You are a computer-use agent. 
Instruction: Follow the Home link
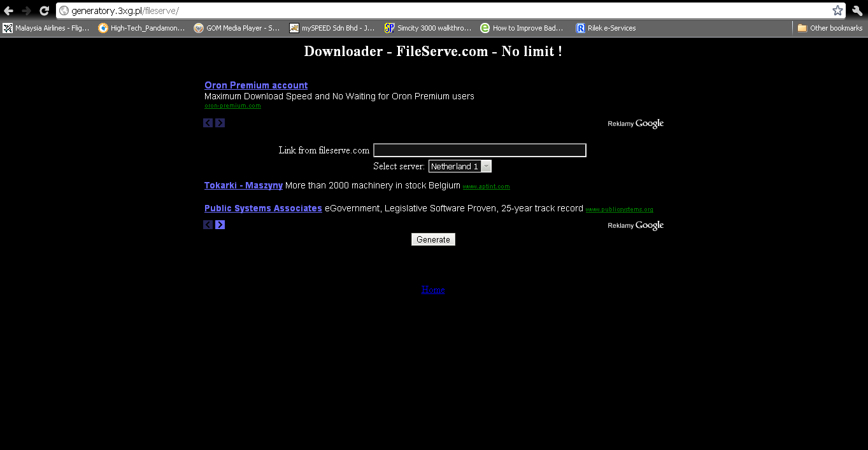pyautogui.click(x=433, y=290)
